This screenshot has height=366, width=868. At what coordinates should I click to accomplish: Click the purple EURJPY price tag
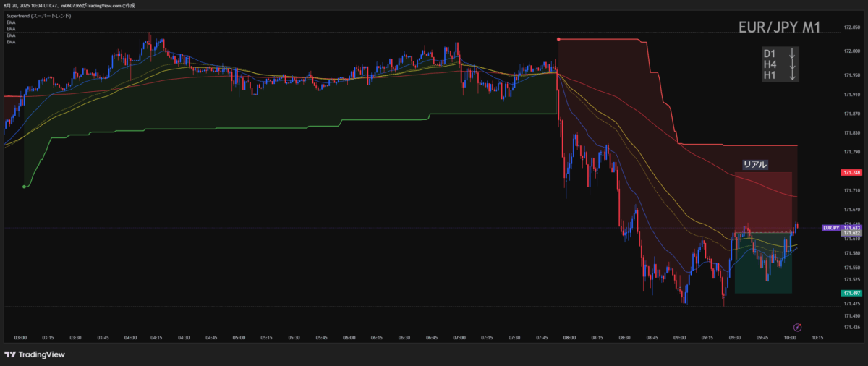pyautogui.click(x=831, y=228)
